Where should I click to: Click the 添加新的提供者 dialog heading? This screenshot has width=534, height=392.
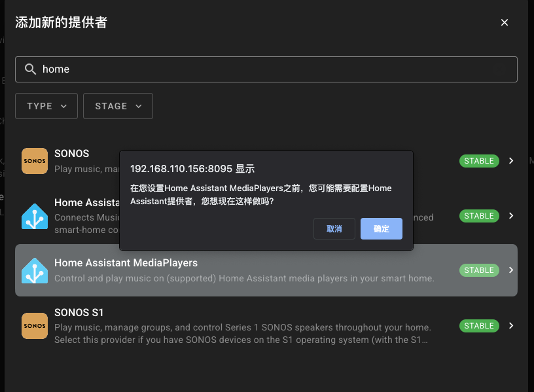click(x=62, y=22)
